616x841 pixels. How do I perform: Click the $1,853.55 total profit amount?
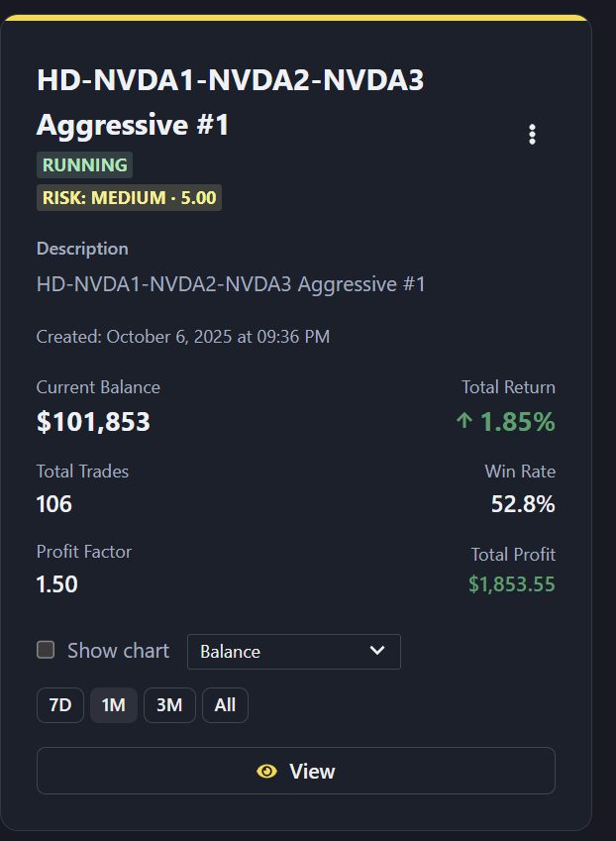pos(511,584)
